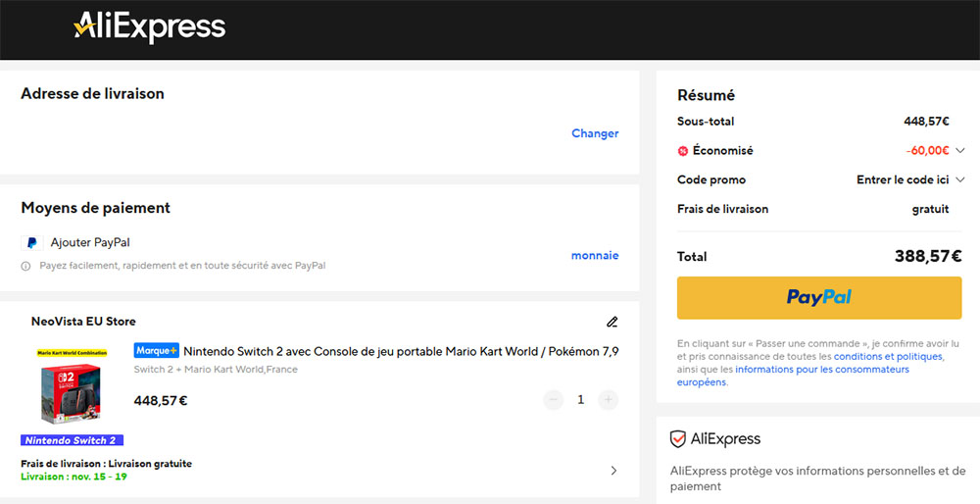This screenshot has width=980, height=504.
Task: Open shipping options with right chevron
Action: [x=613, y=471]
